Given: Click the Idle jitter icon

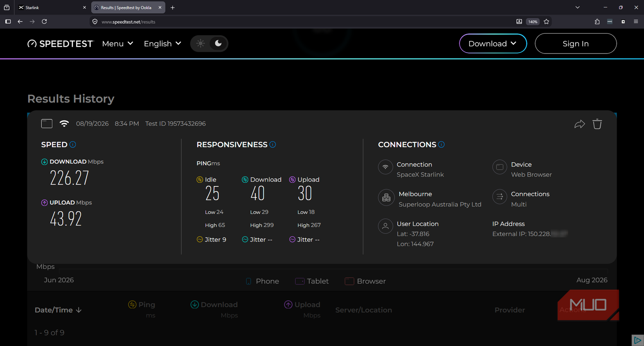Looking at the screenshot, I should pyautogui.click(x=200, y=240).
